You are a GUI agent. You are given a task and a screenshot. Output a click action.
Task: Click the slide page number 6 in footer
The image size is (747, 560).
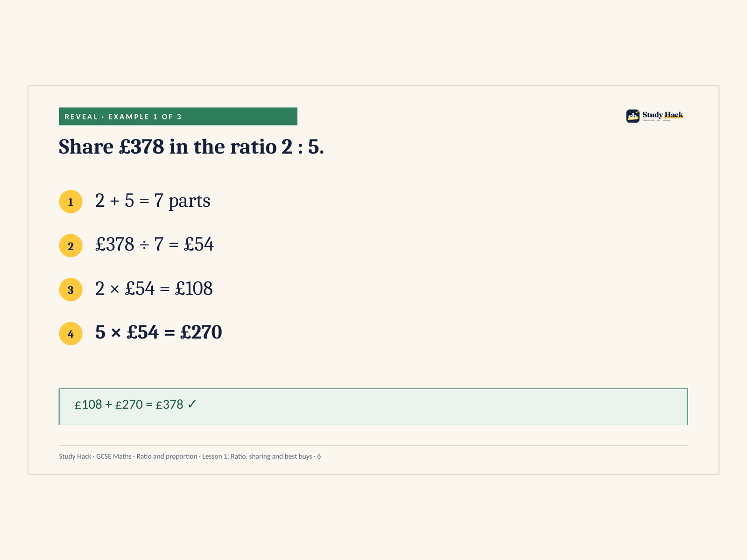pyautogui.click(x=319, y=456)
